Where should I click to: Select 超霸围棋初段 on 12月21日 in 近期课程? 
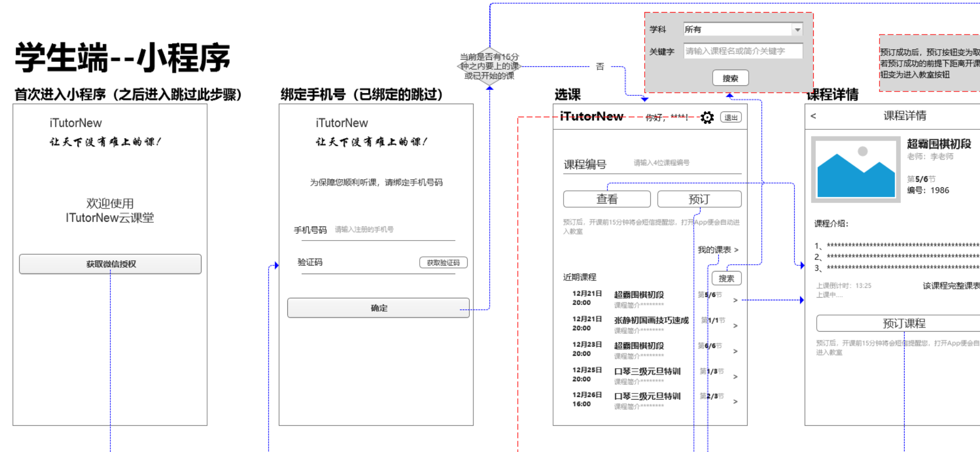click(x=639, y=295)
